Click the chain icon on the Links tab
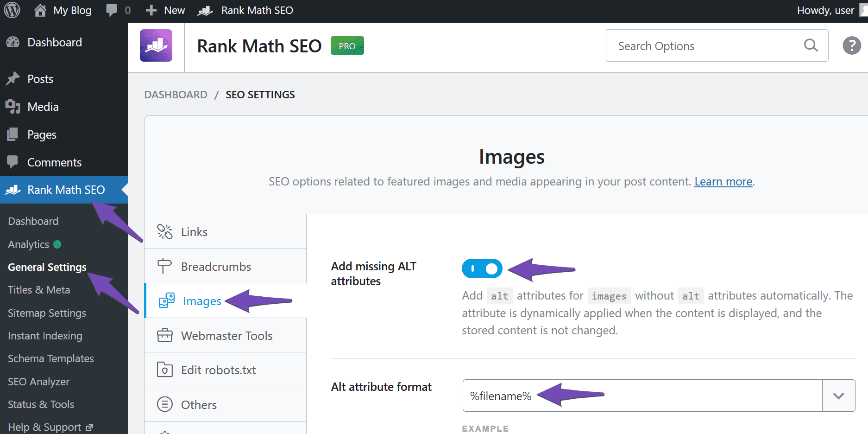Image resolution: width=868 pixels, height=434 pixels. click(x=165, y=231)
